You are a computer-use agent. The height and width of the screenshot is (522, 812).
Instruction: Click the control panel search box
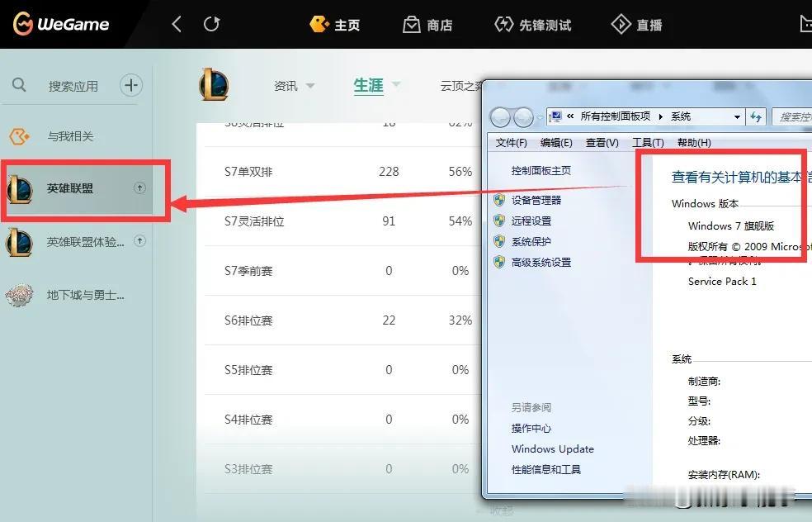tap(792, 116)
